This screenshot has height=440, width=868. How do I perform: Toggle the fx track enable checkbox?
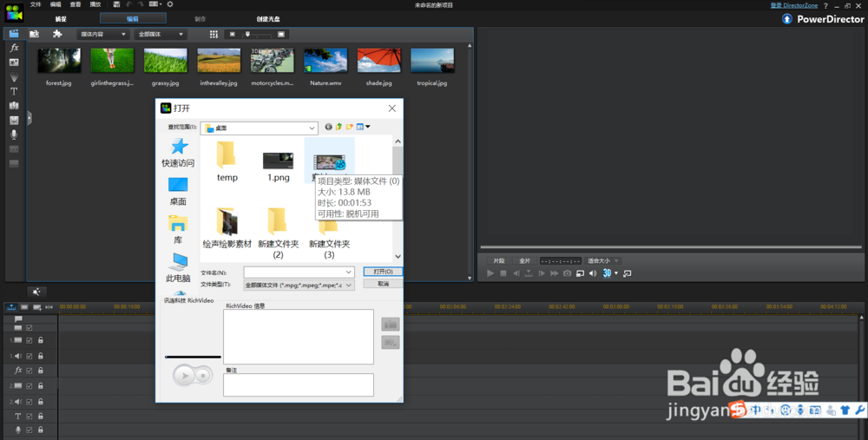click(x=30, y=371)
